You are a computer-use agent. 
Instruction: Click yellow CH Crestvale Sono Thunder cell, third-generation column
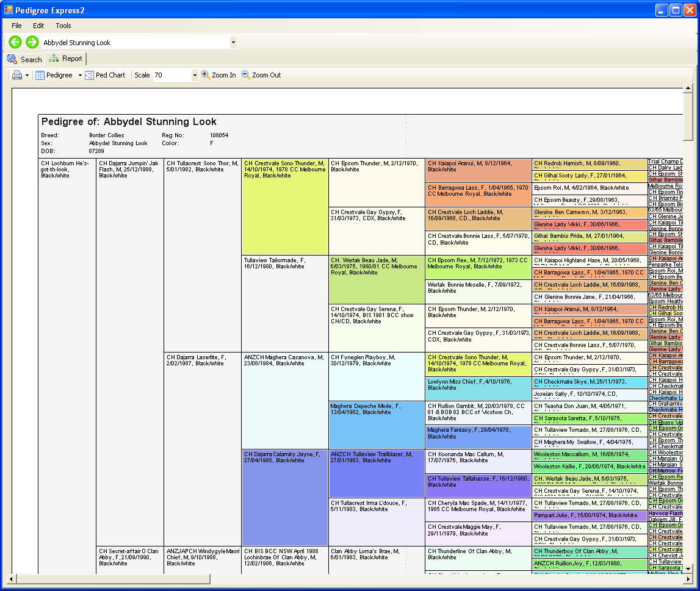tap(285, 207)
